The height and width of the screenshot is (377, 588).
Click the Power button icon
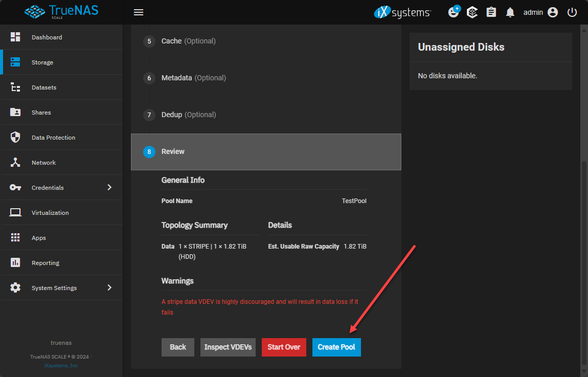click(572, 12)
